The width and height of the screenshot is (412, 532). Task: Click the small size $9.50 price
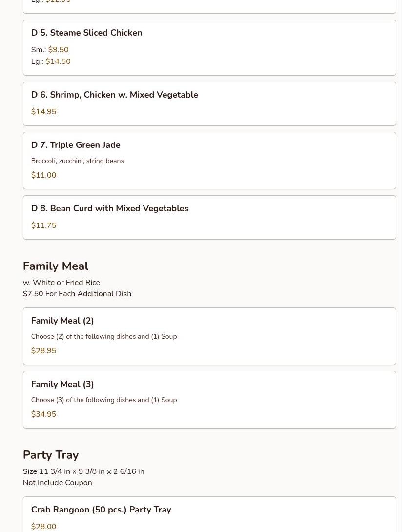(x=58, y=50)
